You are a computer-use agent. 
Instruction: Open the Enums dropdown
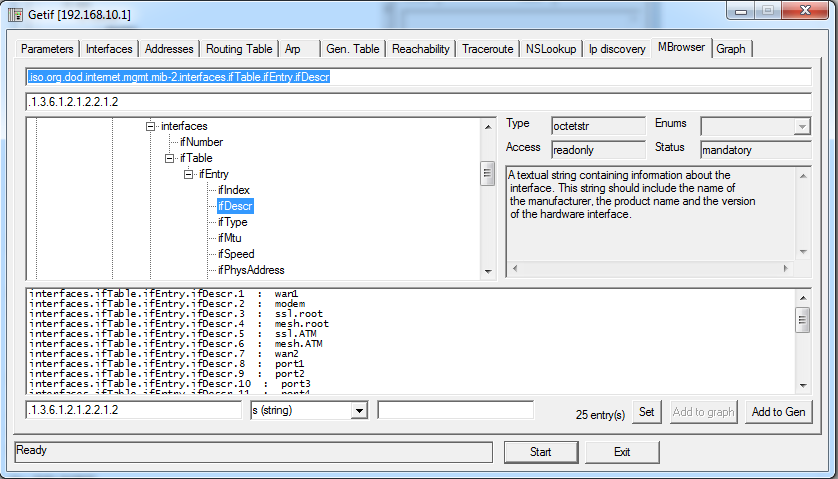(x=801, y=127)
